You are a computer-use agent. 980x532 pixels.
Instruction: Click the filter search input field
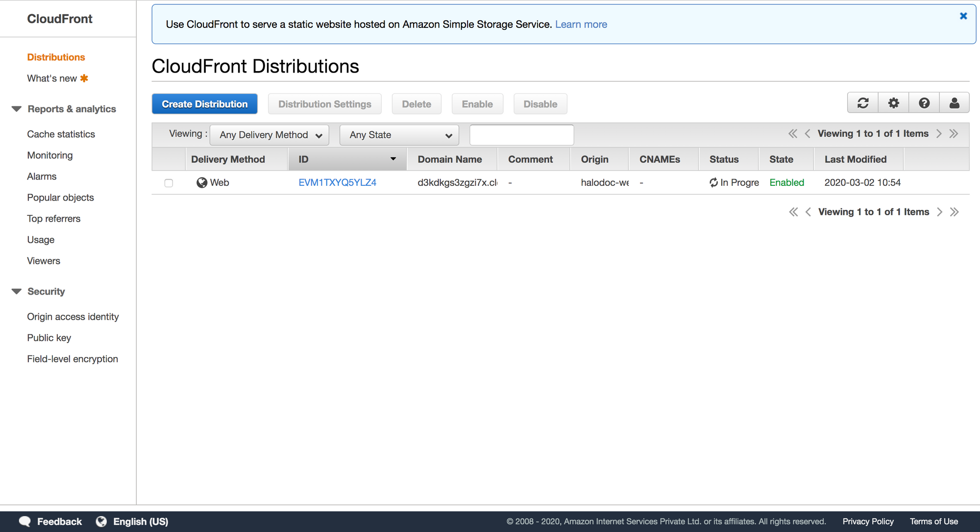tap(521, 135)
